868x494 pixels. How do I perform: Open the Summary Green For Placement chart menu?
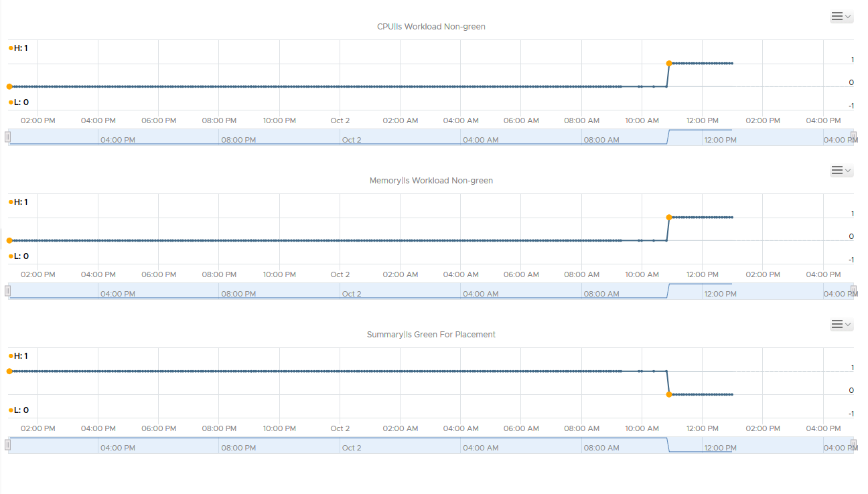pos(841,325)
